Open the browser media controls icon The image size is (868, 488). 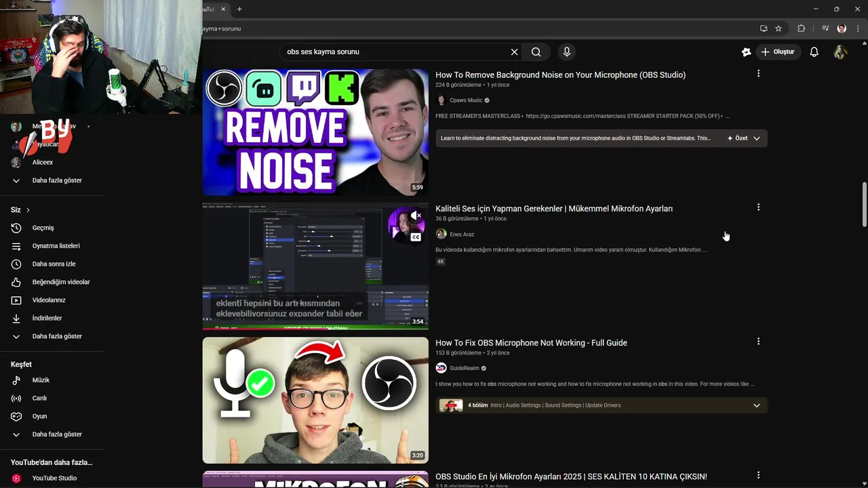coord(825,28)
